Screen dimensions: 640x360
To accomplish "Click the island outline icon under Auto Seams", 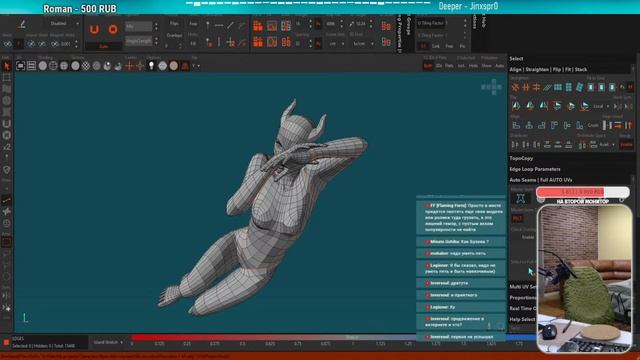I will click(x=520, y=198).
